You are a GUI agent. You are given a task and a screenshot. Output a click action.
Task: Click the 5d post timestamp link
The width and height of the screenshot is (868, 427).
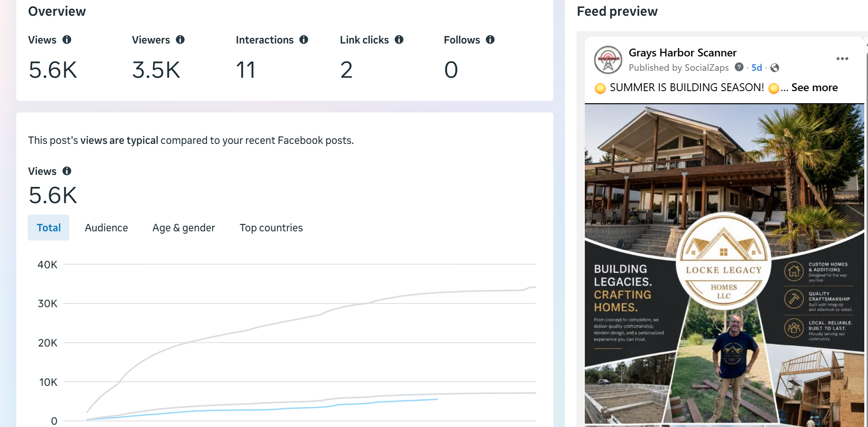[756, 68]
